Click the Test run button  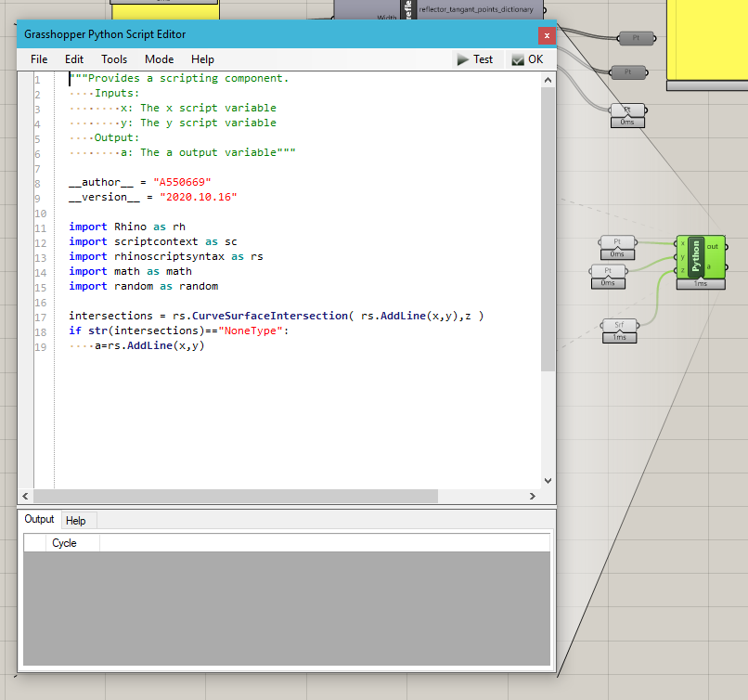point(474,59)
